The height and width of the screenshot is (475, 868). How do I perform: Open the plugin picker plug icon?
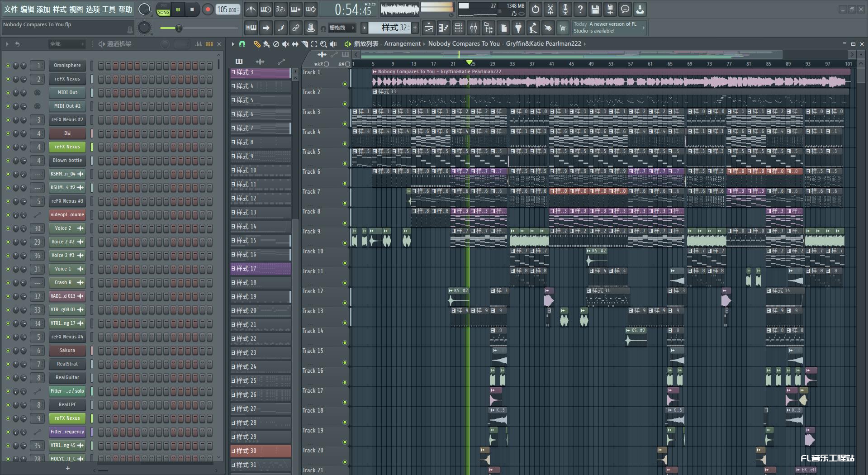point(518,28)
